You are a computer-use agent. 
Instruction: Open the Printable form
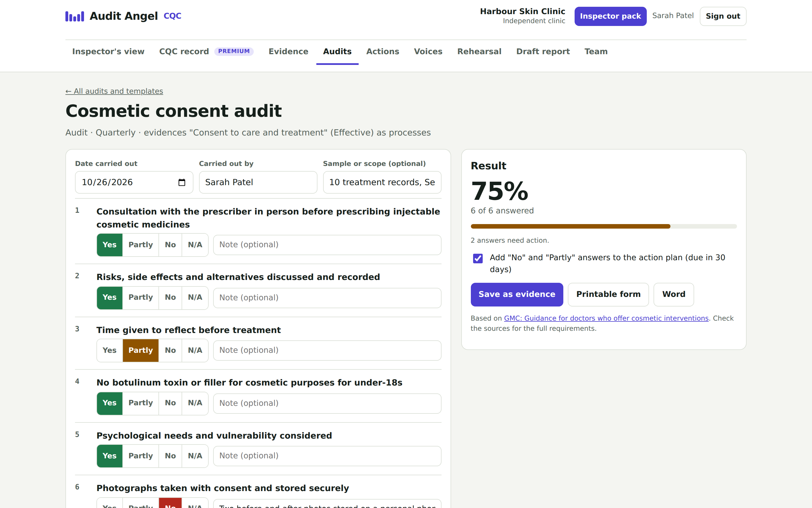pyautogui.click(x=608, y=294)
